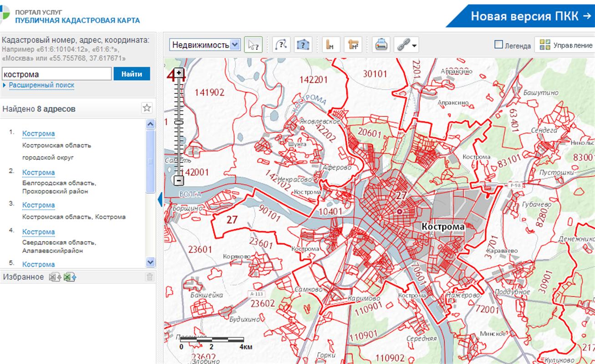Activate the identify by polygon tool
The height and width of the screenshot is (364, 595).
(303, 45)
